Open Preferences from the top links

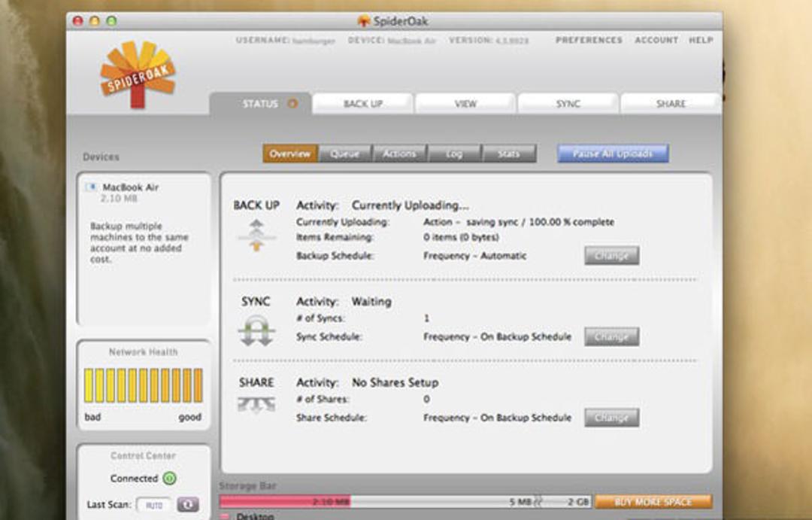589,40
